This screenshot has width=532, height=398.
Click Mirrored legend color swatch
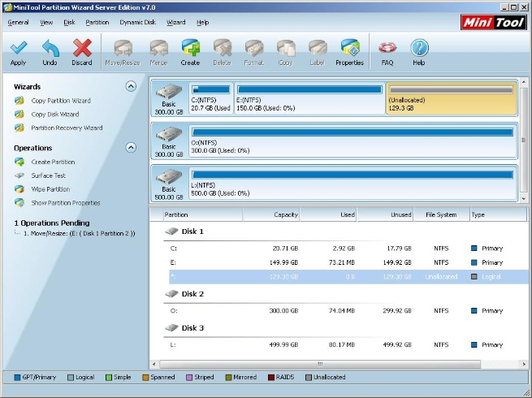[x=228, y=378]
